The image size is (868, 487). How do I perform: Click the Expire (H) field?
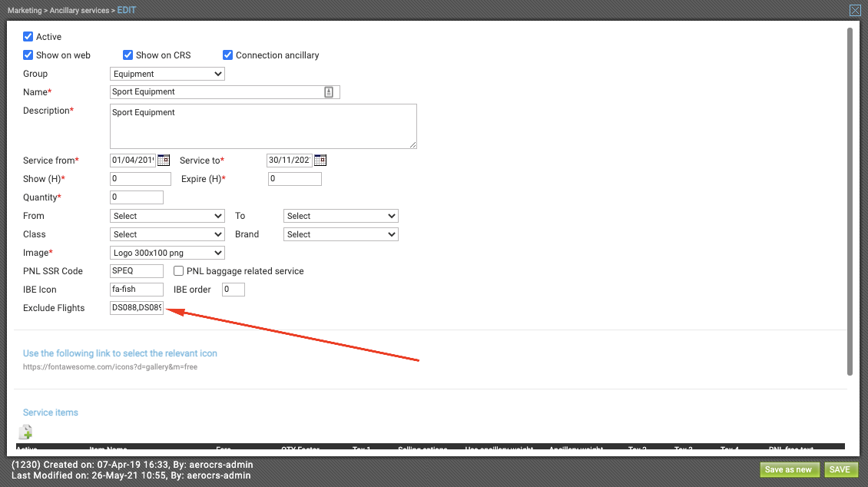pyautogui.click(x=294, y=179)
